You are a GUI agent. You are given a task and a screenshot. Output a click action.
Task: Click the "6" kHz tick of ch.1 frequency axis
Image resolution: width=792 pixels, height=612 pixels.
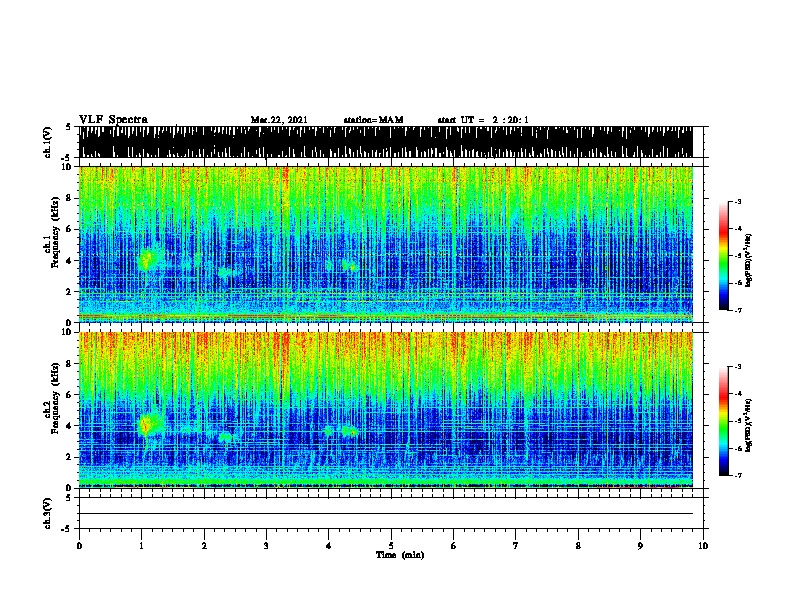pyautogui.click(x=70, y=229)
